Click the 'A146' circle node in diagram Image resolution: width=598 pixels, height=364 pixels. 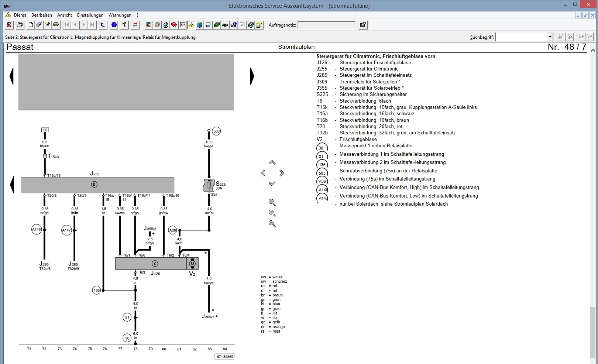pos(37,230)
